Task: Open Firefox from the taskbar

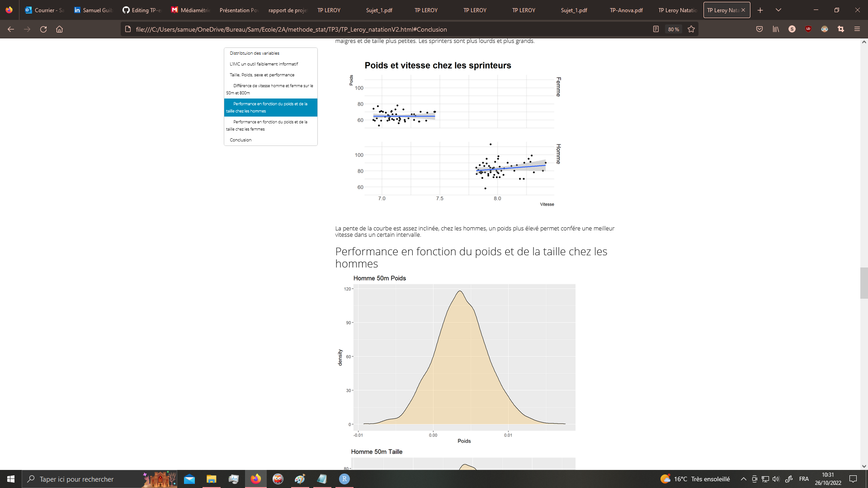Action: (x=256, y=479)
